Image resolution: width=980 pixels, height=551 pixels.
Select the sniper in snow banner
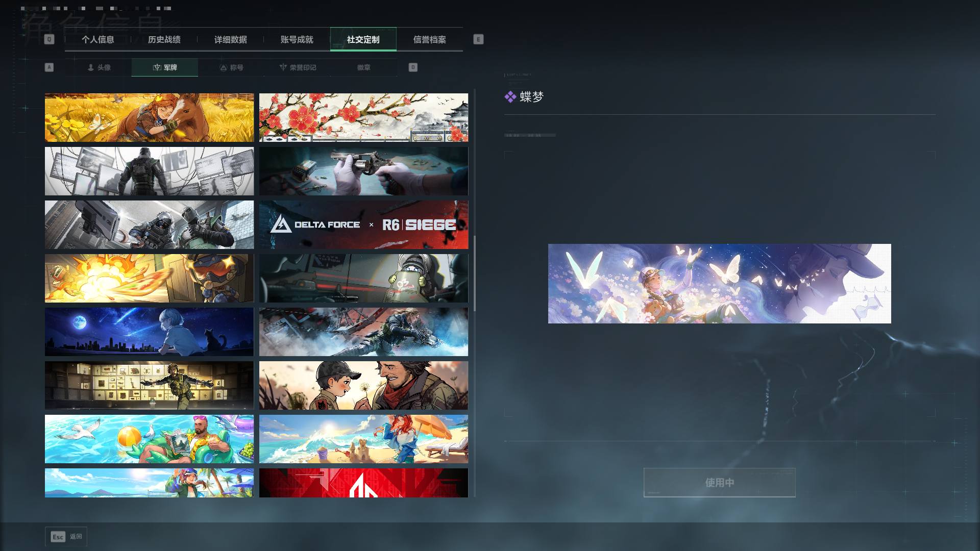point(363,332)
